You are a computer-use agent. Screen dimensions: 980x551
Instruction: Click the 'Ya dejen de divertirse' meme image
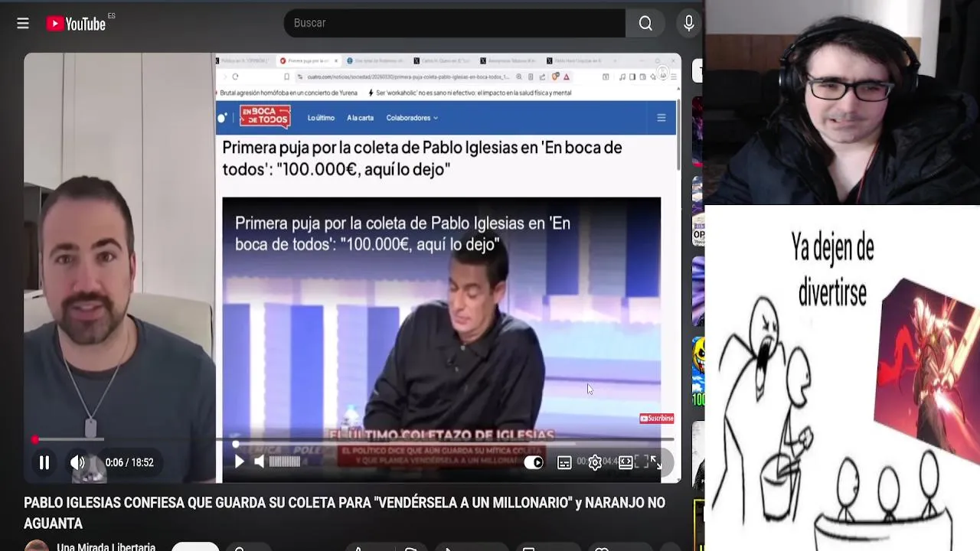tap(842, 378)
